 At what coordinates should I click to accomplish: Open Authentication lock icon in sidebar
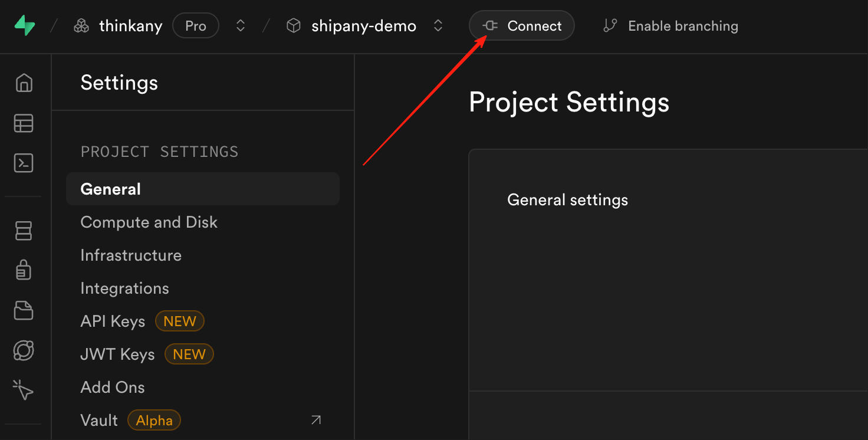(24, 270)
